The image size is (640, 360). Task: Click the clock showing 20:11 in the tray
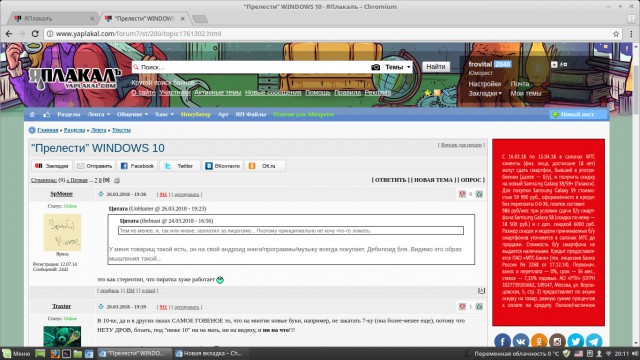click(621, 353)
